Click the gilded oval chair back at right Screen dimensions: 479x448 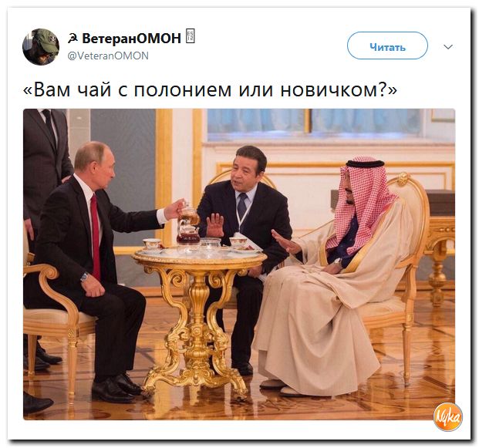click(408, 214)
